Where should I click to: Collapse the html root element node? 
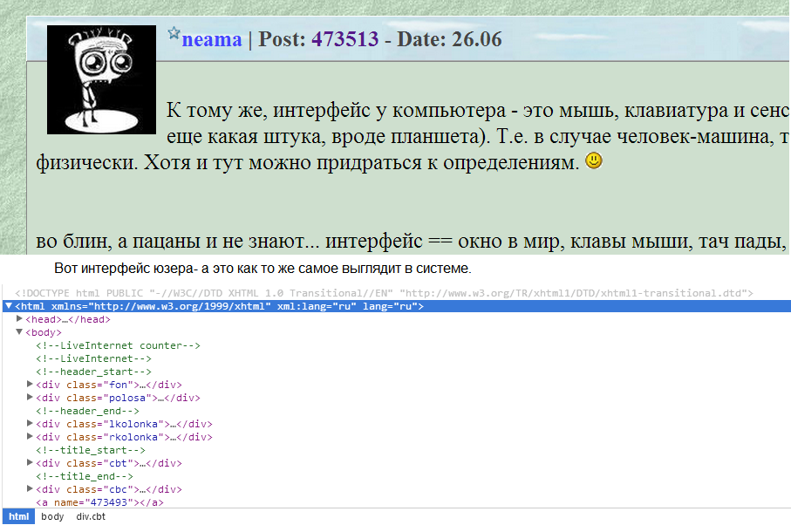tap(9, 306)
